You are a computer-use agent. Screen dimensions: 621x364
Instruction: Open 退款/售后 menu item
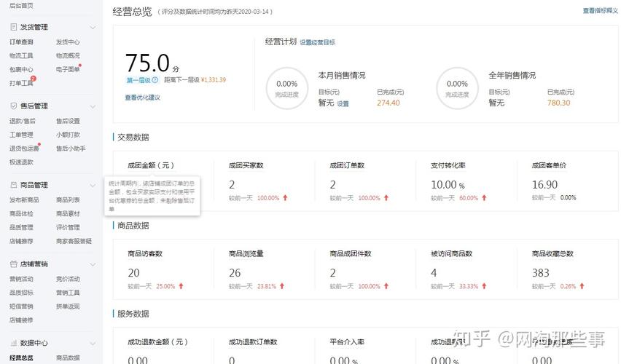tap(23, 121)
